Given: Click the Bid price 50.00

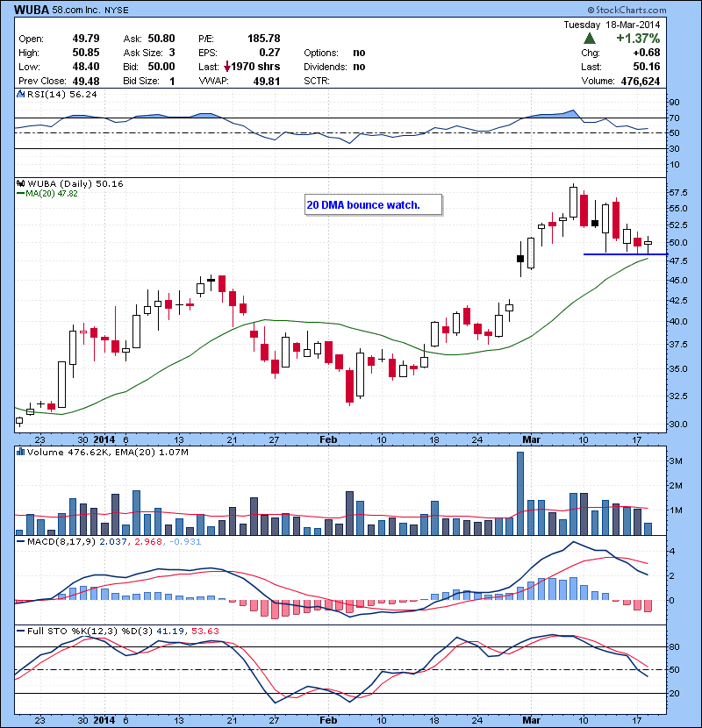Looking at the screenshot, I should (161, 67).
